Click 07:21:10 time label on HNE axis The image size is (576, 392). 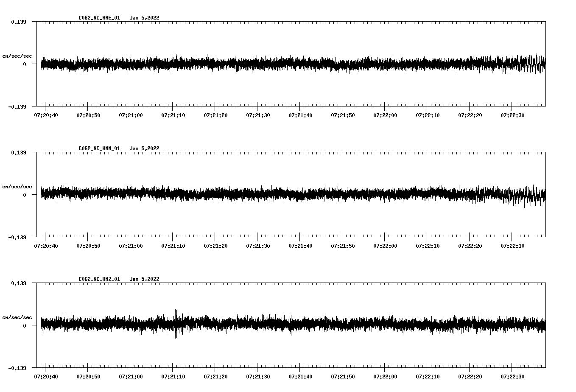pyautogui.click(x=173, y=115)
